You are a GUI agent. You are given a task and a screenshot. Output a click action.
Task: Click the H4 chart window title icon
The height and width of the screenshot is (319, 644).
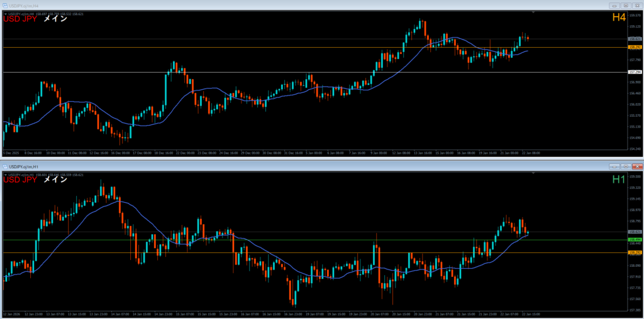click(4, 4)
